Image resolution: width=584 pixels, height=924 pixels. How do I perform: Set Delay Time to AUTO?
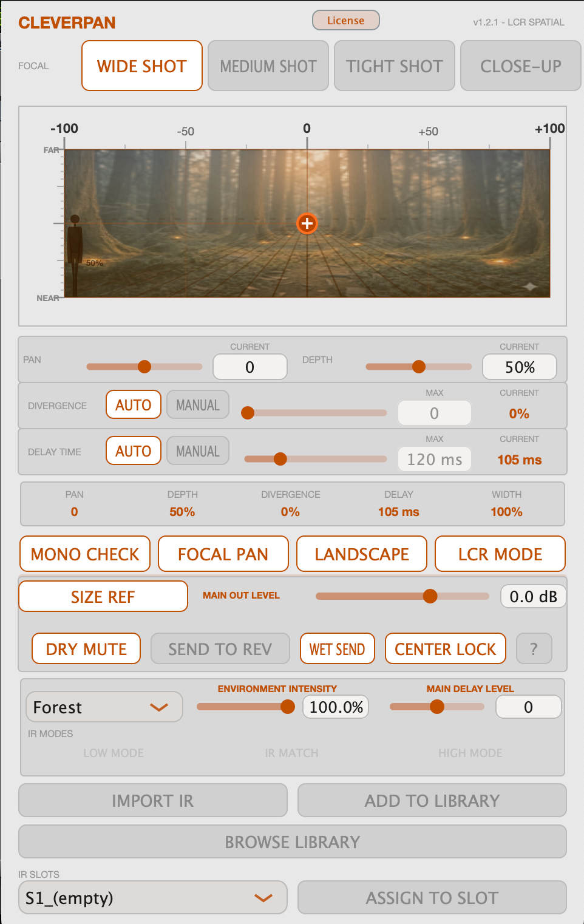134,450
